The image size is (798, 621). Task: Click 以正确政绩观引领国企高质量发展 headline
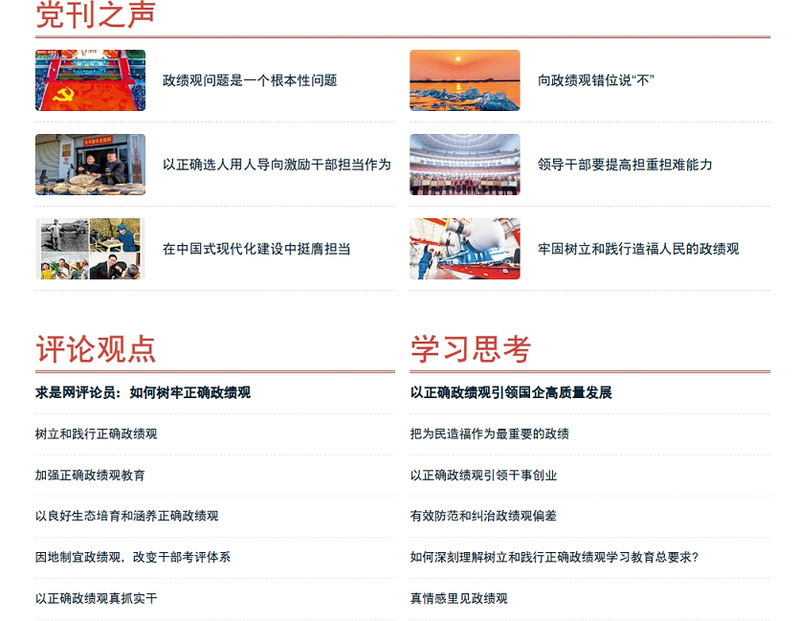click(x=510, y=393)
